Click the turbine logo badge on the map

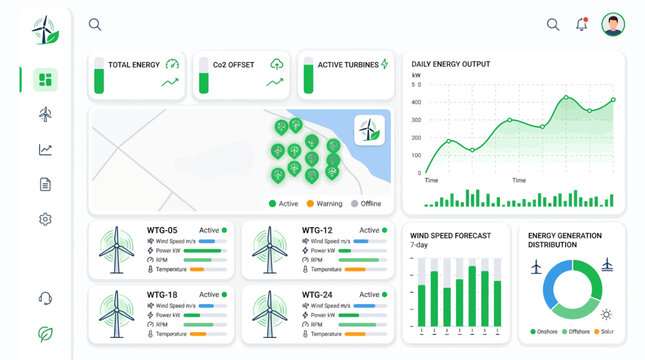coord(369,130)
